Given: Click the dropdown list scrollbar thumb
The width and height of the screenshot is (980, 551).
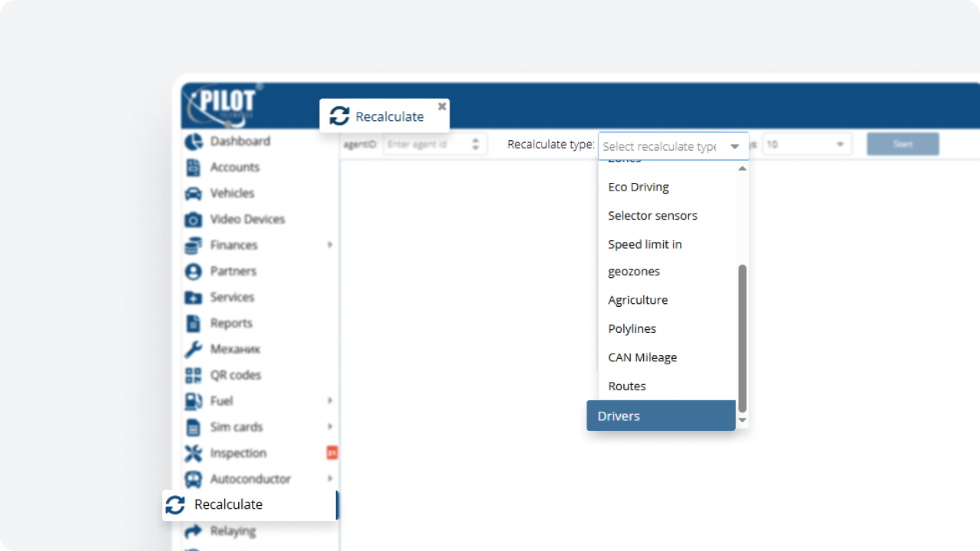Looking at the screenshot, I should pos(742,337).
